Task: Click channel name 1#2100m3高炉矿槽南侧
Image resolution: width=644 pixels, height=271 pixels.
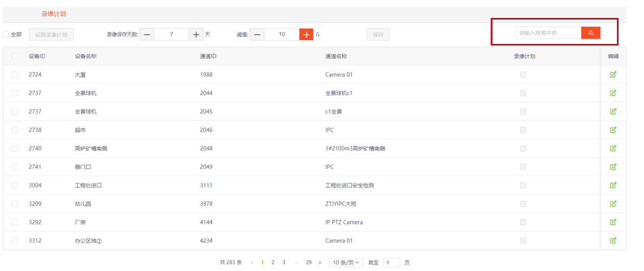Action: pos(355,149)
